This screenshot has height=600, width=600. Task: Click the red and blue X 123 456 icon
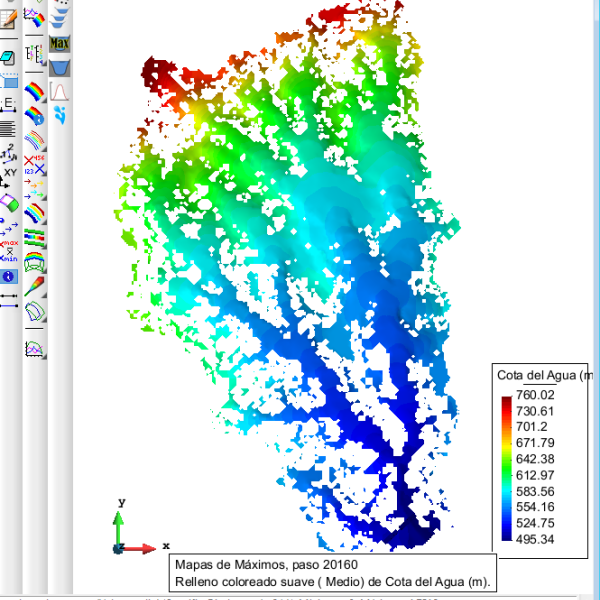click(x=35, y=165)
